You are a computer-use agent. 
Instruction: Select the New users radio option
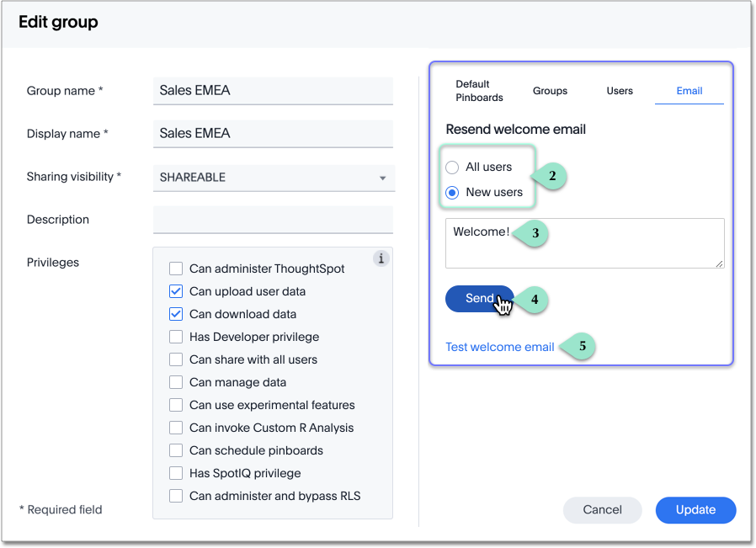(x=452, y=193)
